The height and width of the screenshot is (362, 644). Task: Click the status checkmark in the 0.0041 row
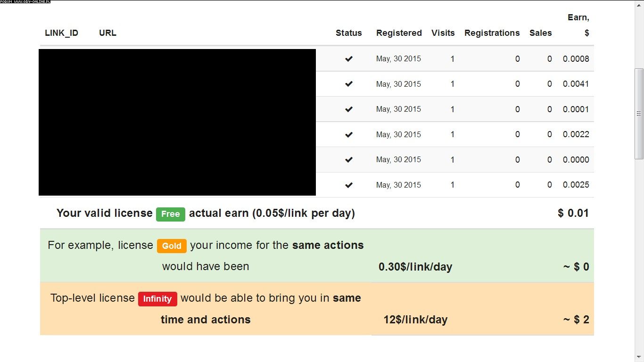349,84
